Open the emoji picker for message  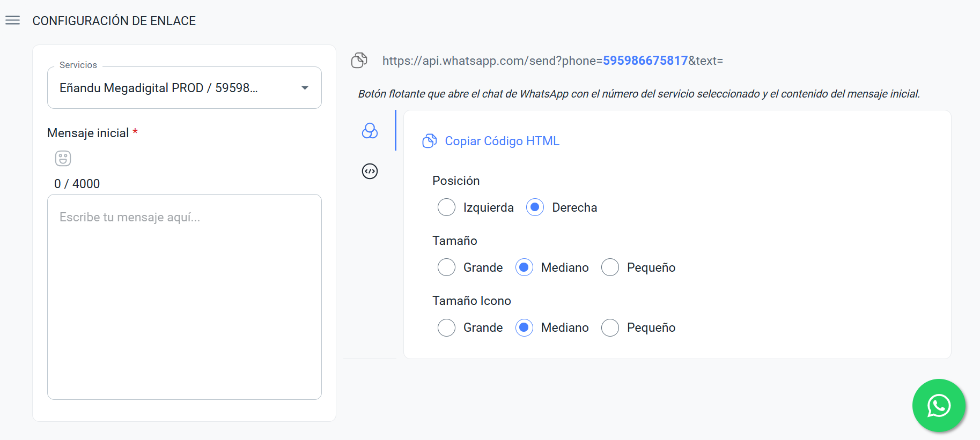(x=63, y=158)
